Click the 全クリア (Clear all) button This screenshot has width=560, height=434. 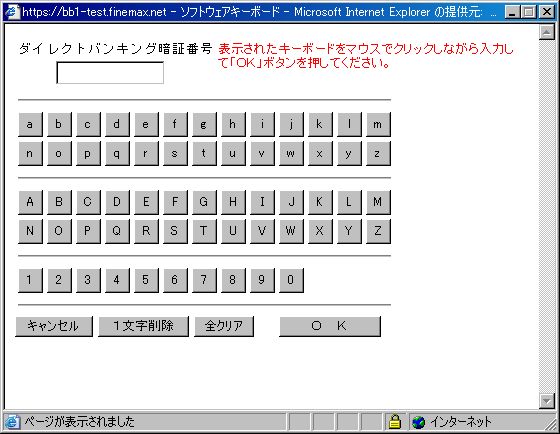pos(224,326)
